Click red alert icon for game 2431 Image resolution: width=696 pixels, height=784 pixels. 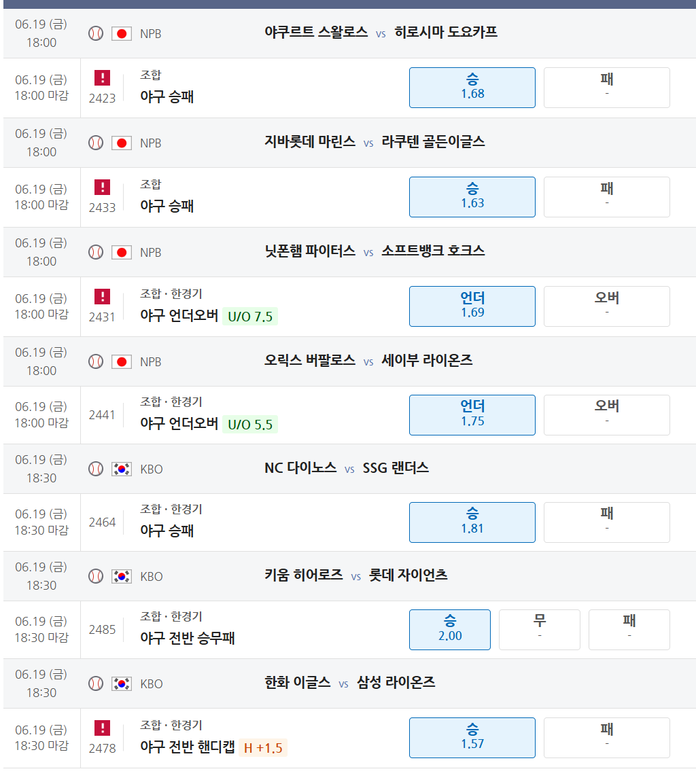102,296
